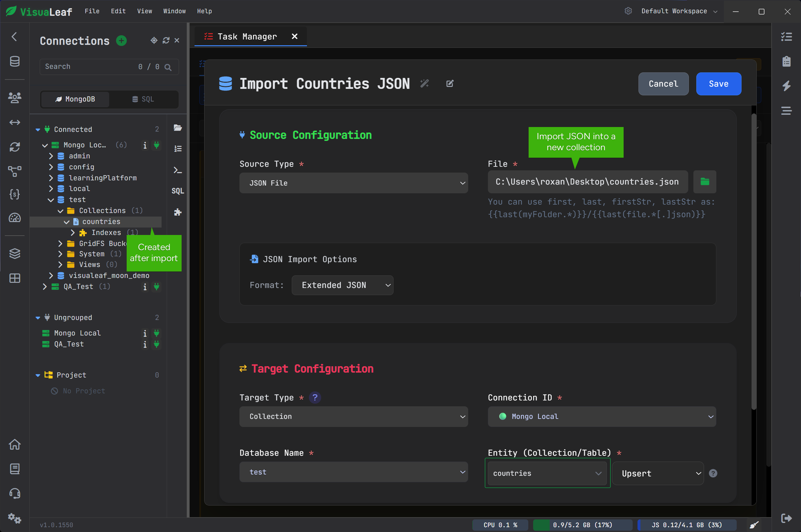The width and height of the screenshot is (801, 532).
Task: Click the broom cleanup icon in status bar
Action: tap(754, 525)
